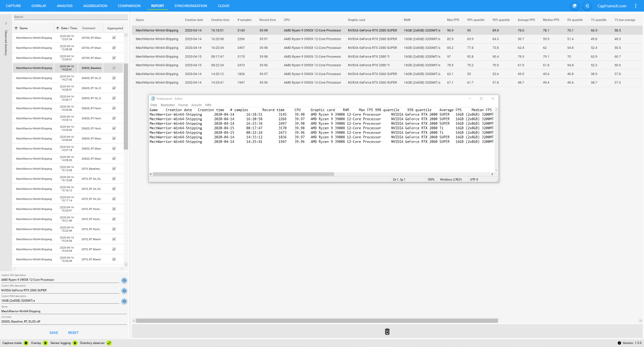The width and height of the screenshot is (644, 347).
Task: Click the Notepad editor window icon
Action: (153, 98)
